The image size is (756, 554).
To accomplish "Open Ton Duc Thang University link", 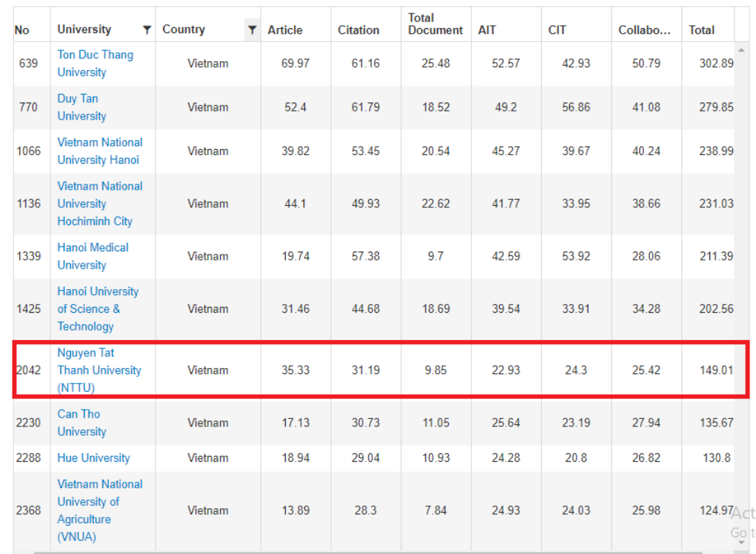I will 95,63.
